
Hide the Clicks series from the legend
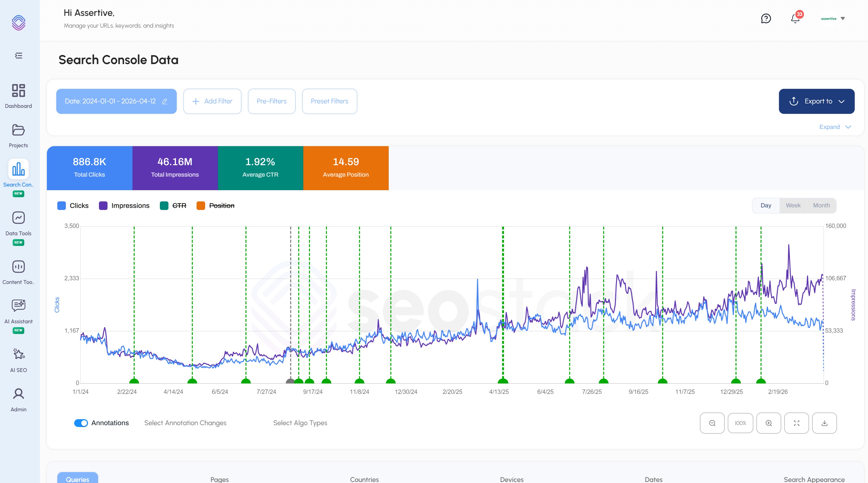click(x=79, y=205)
